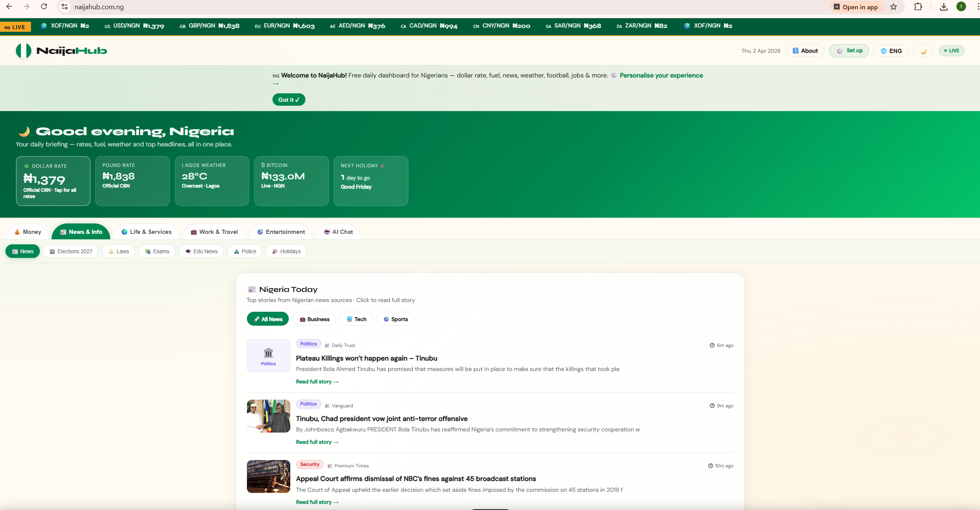Viewport: 980px width, 510px height.
Task: Switch to the AI Chat tab
Action: point(338,232)
